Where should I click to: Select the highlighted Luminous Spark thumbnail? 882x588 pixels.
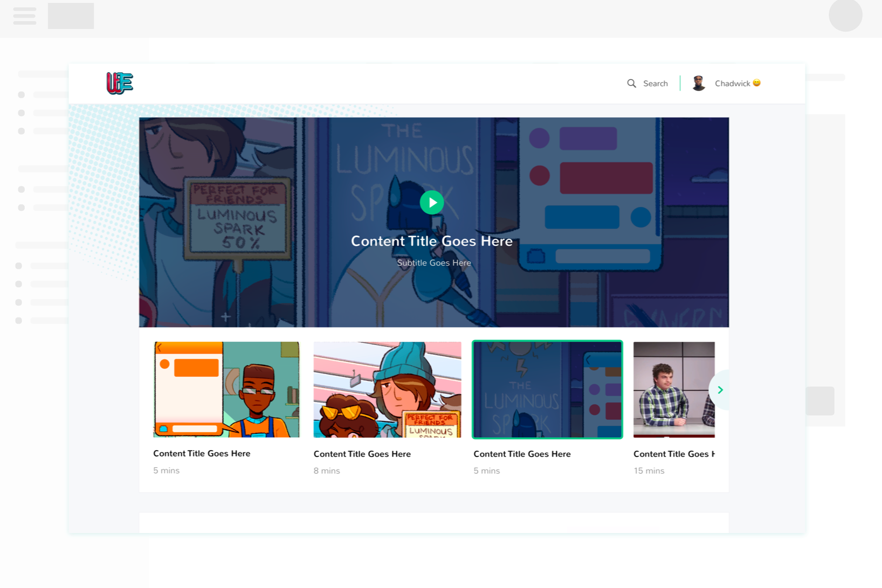(547, 389)
